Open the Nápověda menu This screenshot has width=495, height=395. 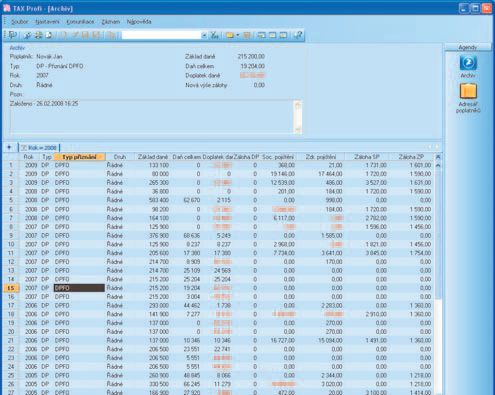pos(139,22)
